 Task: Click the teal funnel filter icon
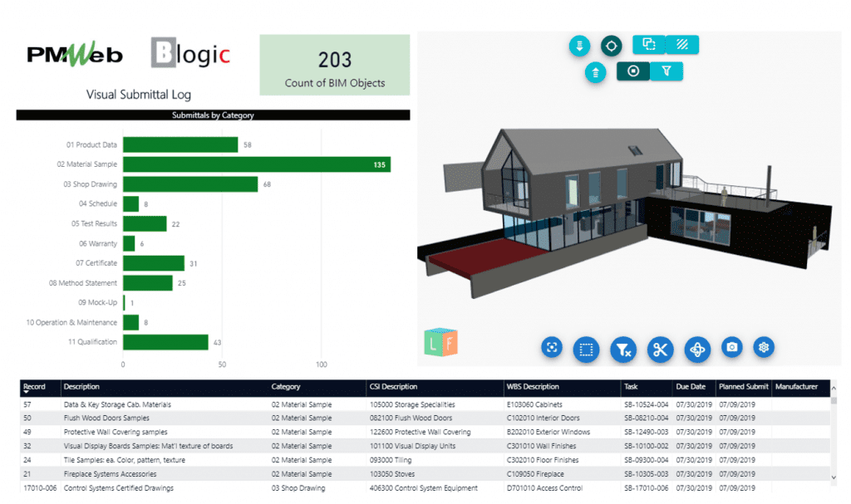(x=667, y=71)
